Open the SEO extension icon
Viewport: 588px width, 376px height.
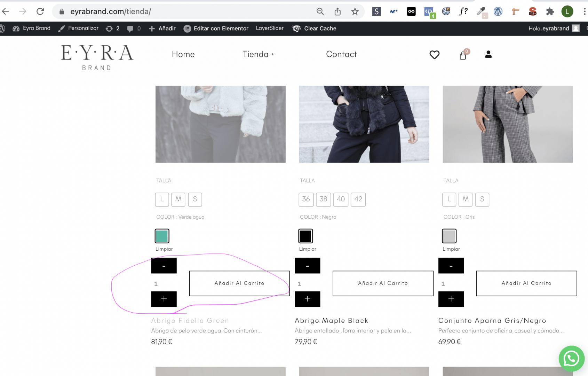coord(532,11)
